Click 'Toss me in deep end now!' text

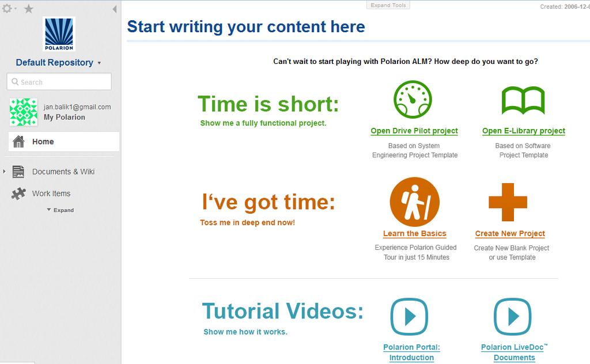pos(247,223)
